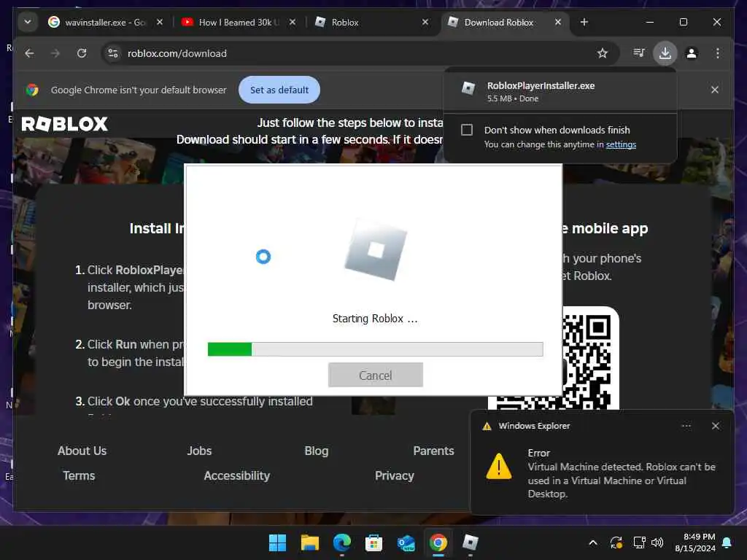Open the Terms footer link

pos(79,475)
